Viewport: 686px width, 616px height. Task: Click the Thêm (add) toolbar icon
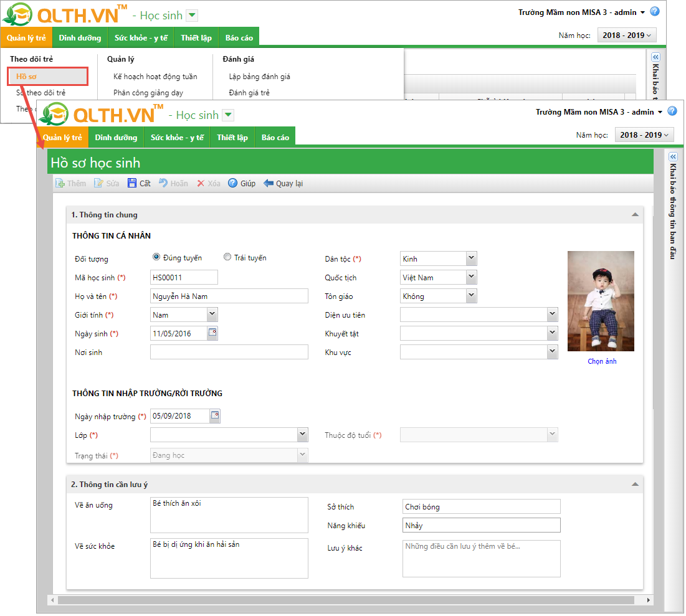60,184
